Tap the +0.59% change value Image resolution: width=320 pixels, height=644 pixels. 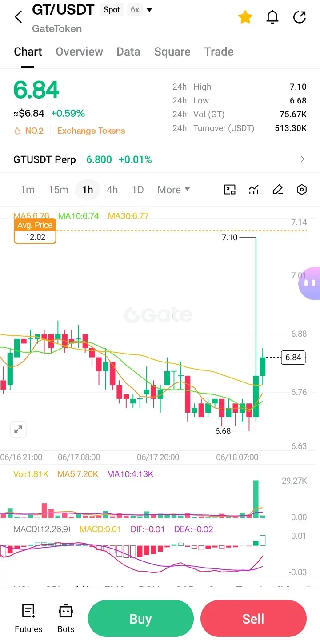[68, 114]
